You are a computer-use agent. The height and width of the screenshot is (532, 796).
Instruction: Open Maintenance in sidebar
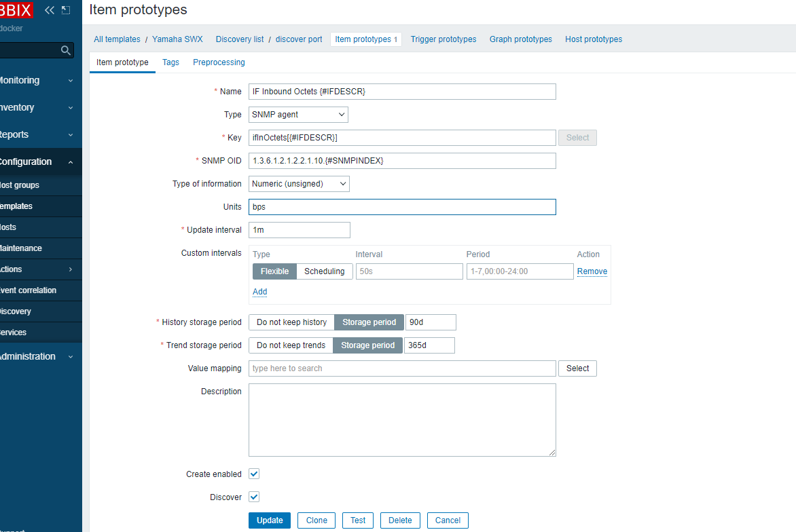41,248
